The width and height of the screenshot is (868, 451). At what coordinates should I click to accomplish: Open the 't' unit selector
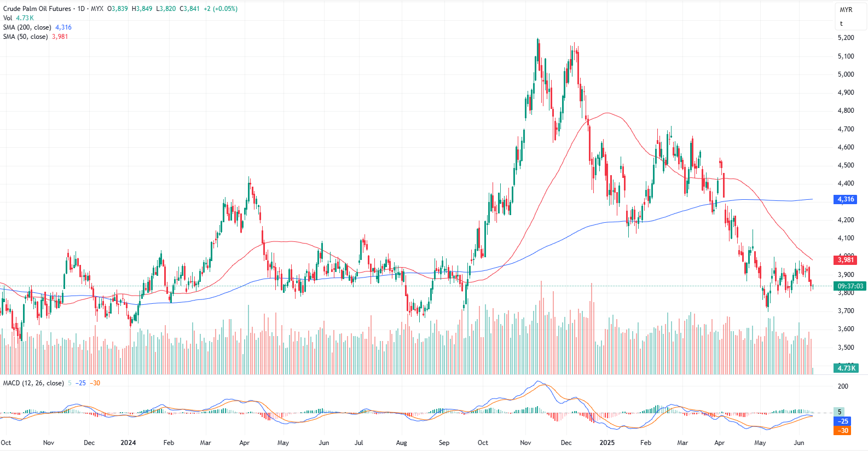click(x=841, y=24)
